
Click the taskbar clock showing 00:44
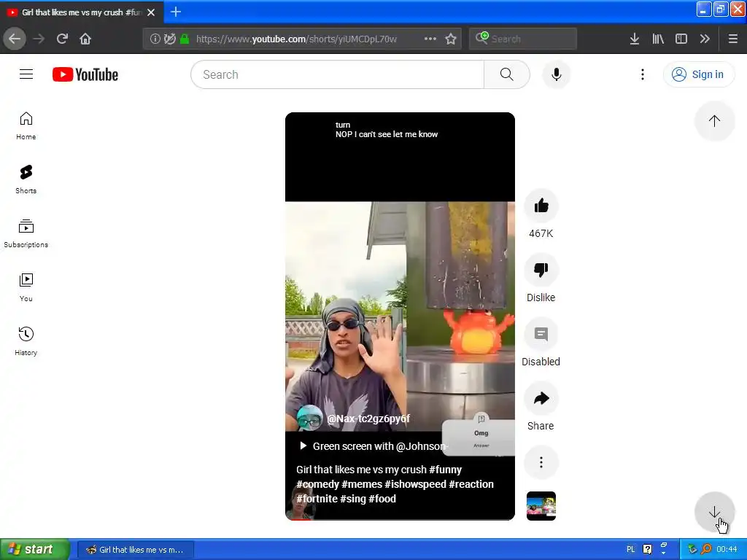click(x=727, y=550)
